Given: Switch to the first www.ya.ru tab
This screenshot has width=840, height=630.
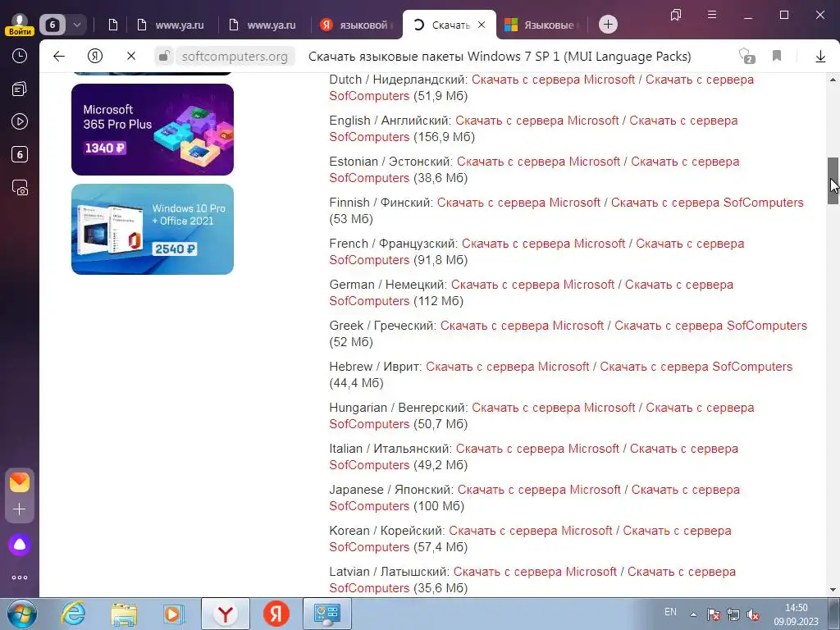Looking at the screenshot, I should click(171, 25).
